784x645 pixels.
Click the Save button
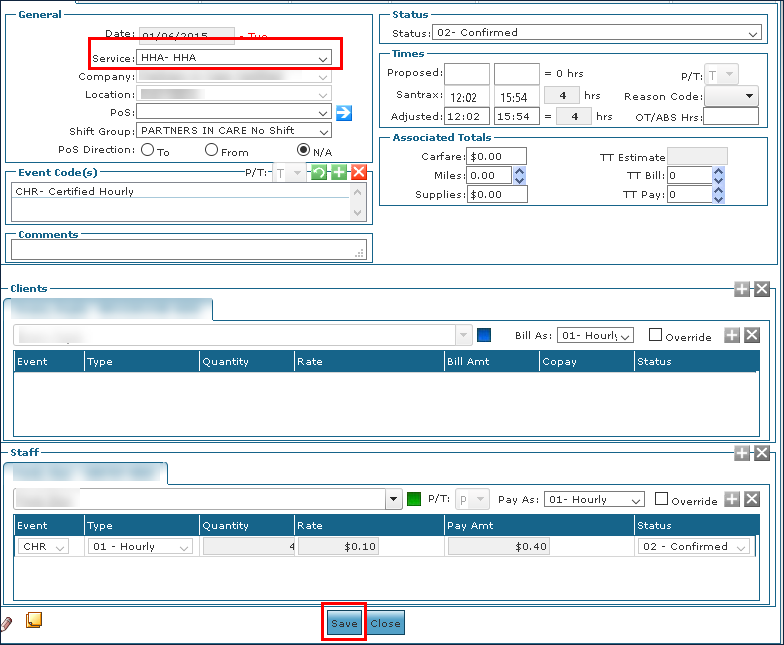(x=344, y=623)
